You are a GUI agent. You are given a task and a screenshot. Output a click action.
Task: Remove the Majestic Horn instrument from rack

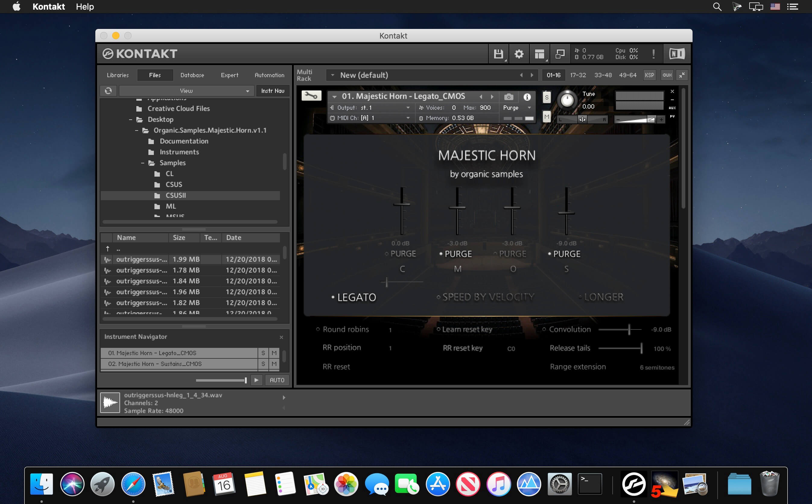click(x=672, y=91)
